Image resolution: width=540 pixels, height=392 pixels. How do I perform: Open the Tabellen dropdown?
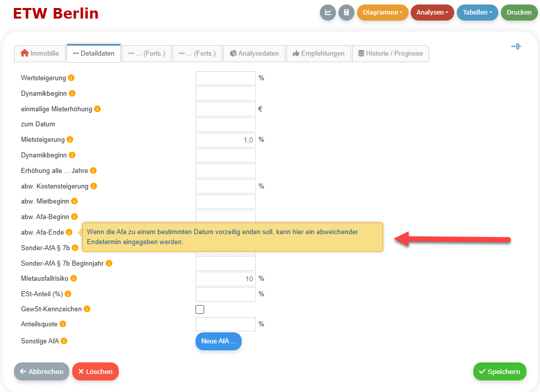[477, 13]
